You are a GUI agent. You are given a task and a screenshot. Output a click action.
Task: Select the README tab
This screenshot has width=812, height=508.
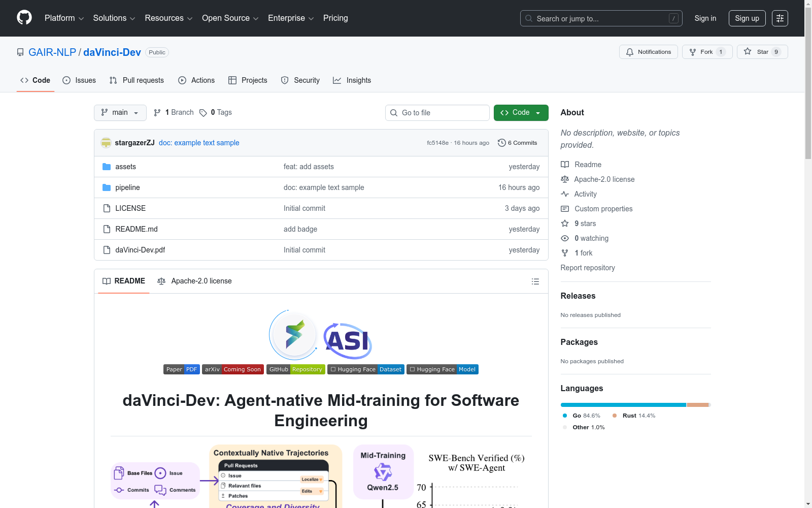coord(124,281)
